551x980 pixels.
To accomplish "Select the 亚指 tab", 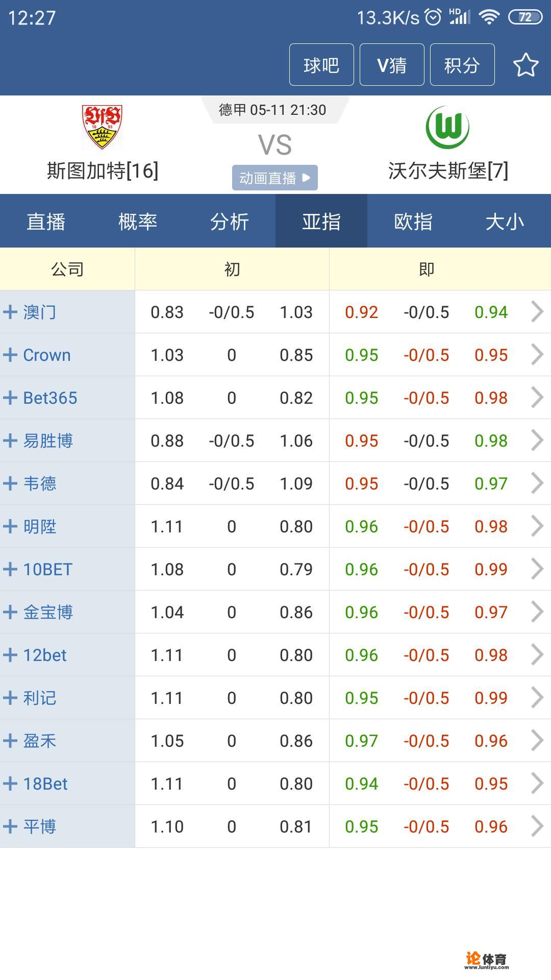I will [321, 222].
